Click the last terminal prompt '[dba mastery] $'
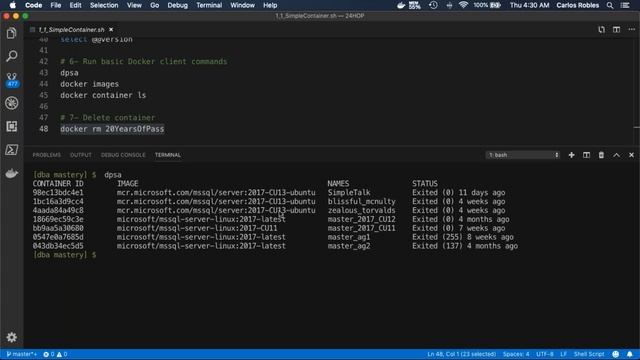 [x=64, y=255]
